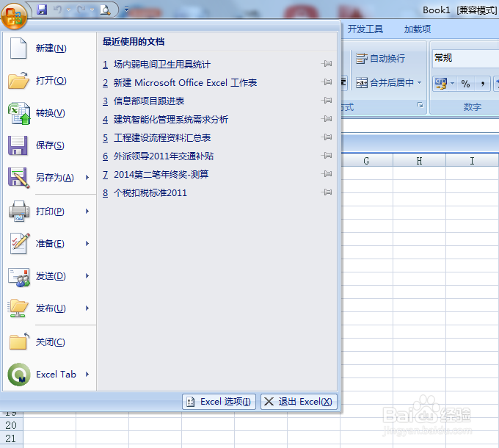Viewport: 499px width, 448px height.
Task: Click the accounting number format icon
Action: 441,84
